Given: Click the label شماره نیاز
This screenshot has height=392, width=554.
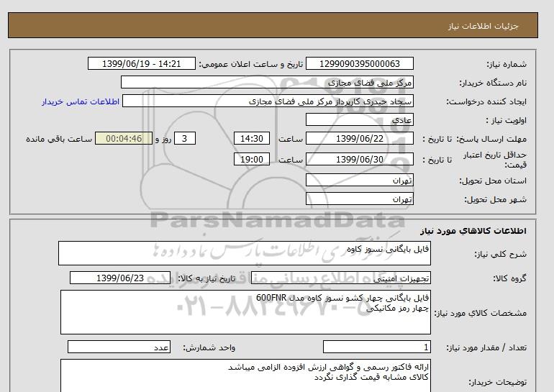Looking at the screenshot, I should 507,64.
